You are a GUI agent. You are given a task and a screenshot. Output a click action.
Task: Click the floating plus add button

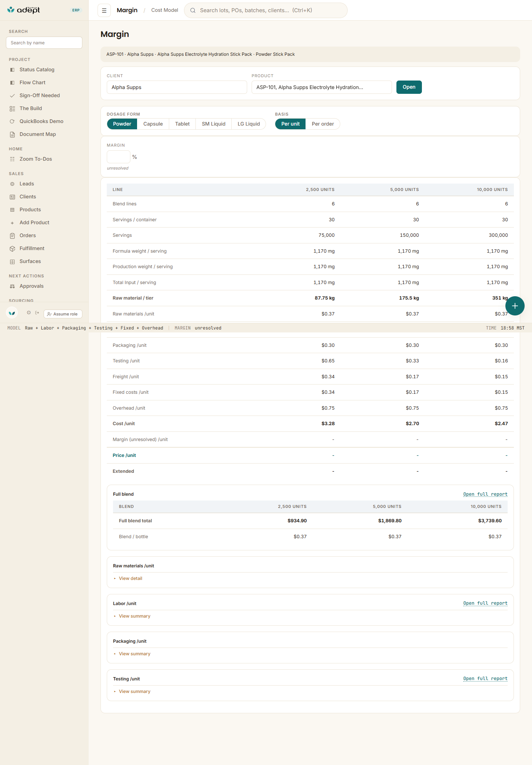click(515, 306)
